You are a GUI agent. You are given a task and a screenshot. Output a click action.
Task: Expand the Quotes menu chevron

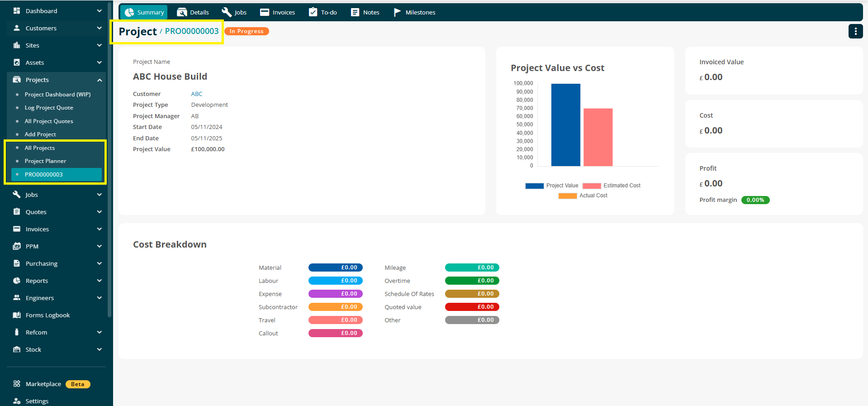tap(100, 212)
